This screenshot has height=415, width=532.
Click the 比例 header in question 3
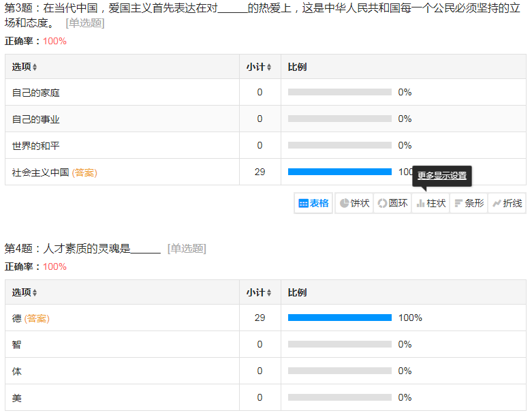tap(297, 67)
